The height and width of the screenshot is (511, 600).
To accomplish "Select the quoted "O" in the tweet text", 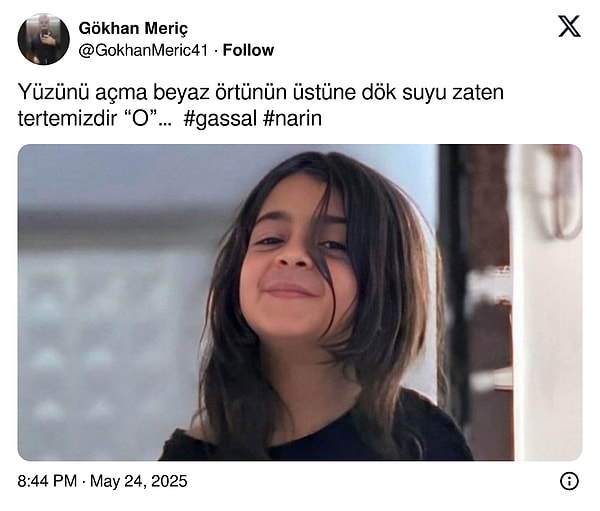I will [139, 118].
